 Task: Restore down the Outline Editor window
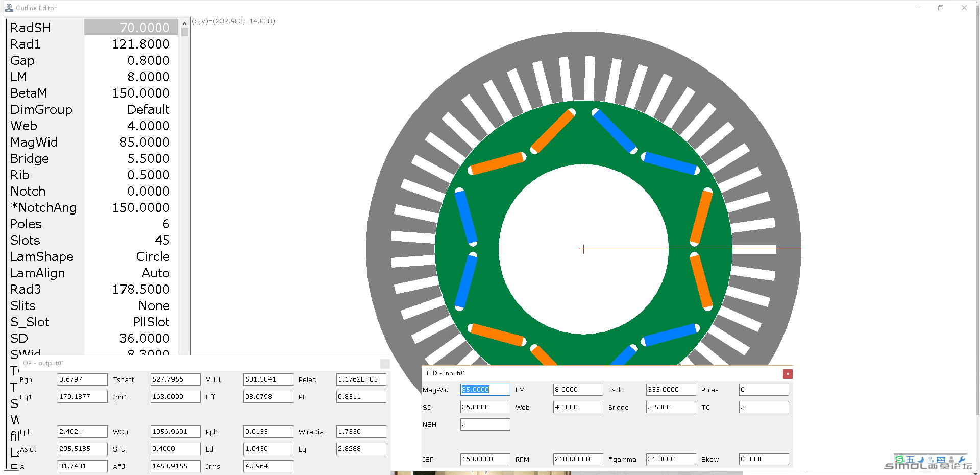(941, 8)
